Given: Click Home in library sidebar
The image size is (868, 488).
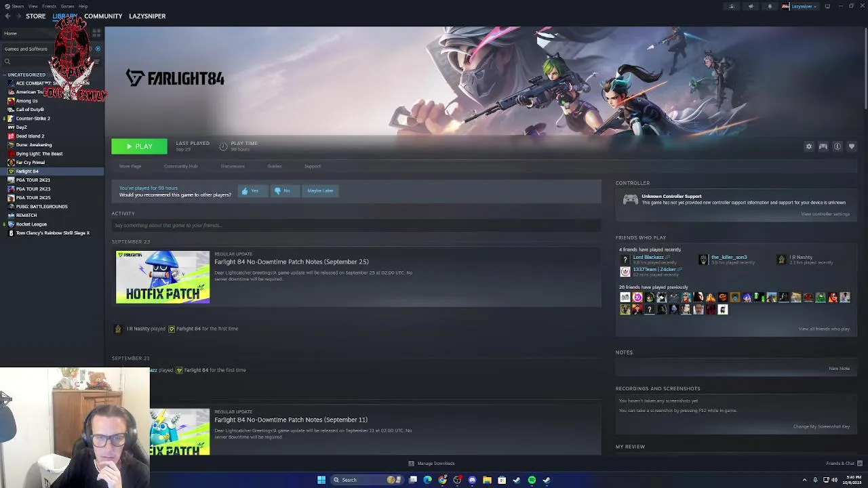Looking at the screenshot, I should pyautogui.click(x=10, y=33).
